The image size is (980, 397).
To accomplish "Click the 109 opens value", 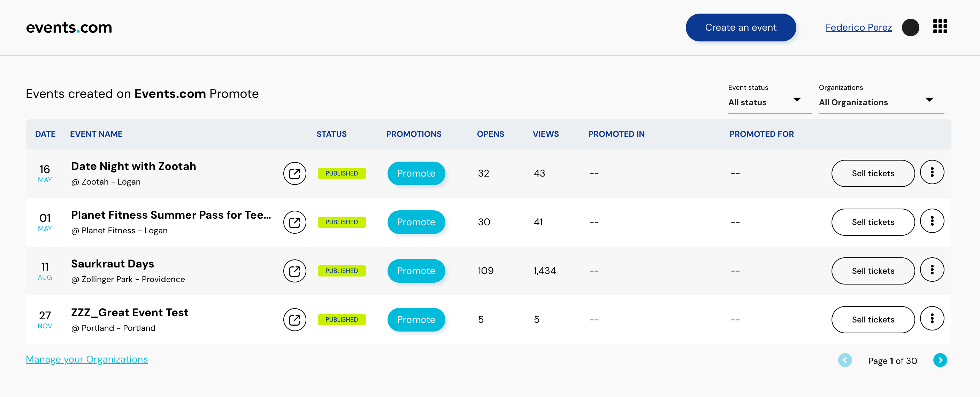I will (x=485, y=271).
